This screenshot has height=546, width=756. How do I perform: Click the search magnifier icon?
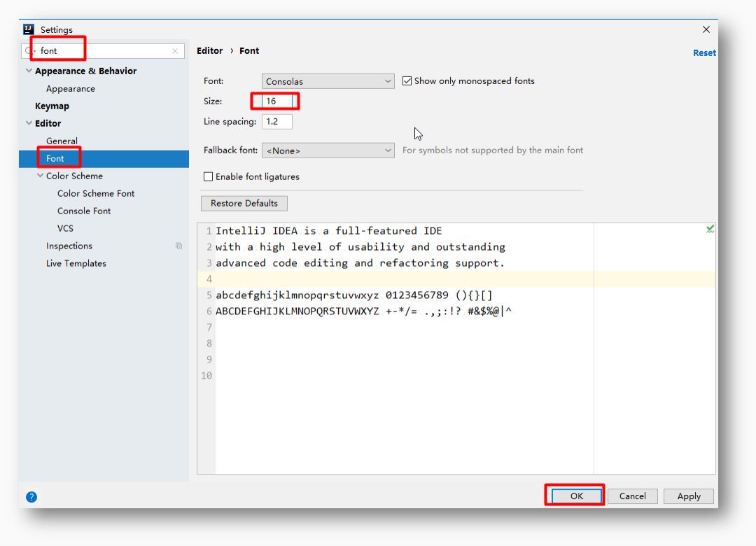tap(29, 50)
